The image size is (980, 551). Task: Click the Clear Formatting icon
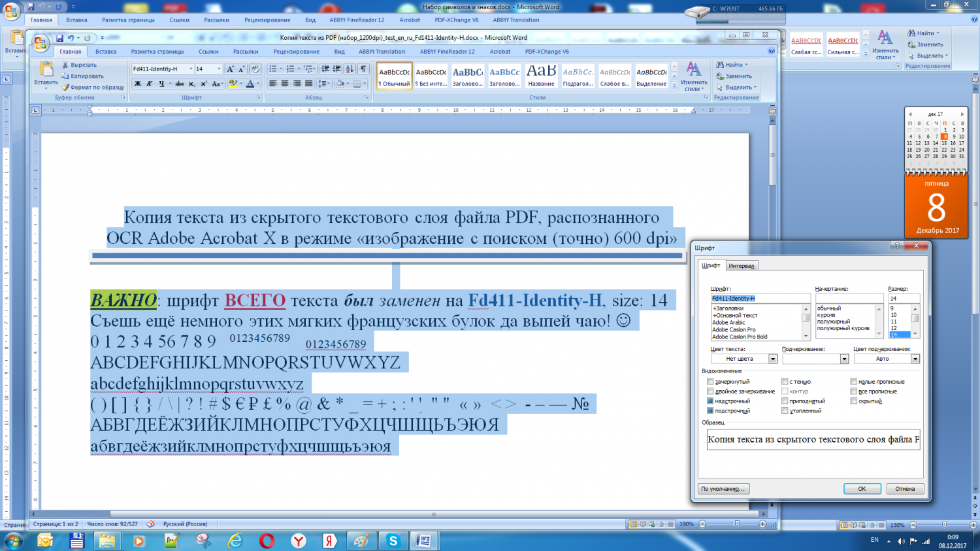pos(255,69)
